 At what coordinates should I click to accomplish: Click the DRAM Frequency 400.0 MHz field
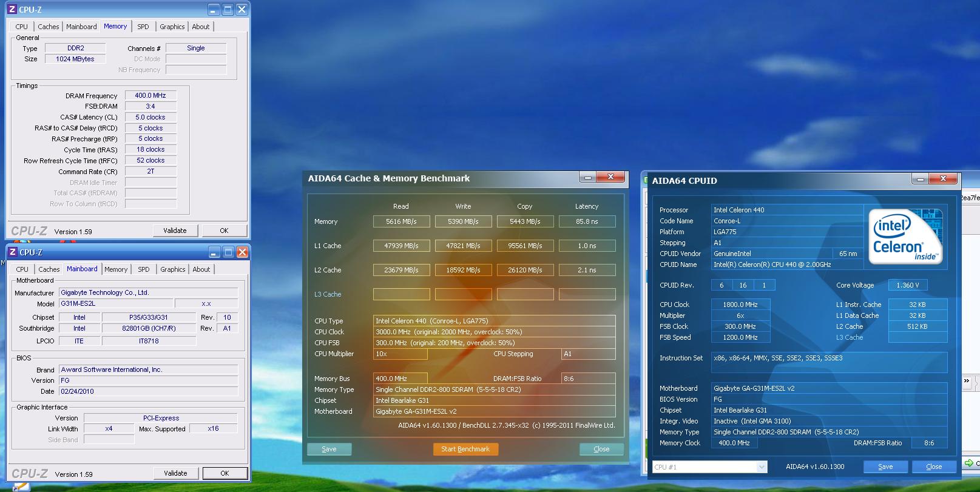click(x=150, y=95)
